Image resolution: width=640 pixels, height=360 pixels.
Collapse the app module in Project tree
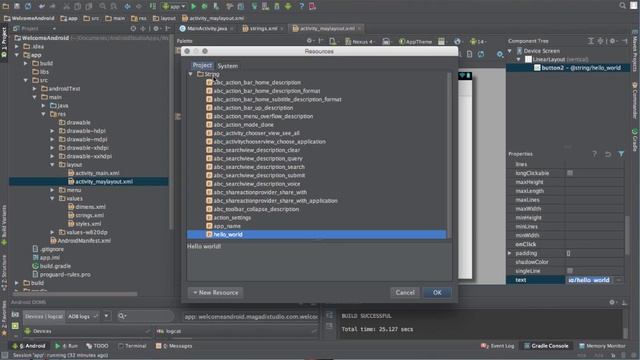click(17, 55)
